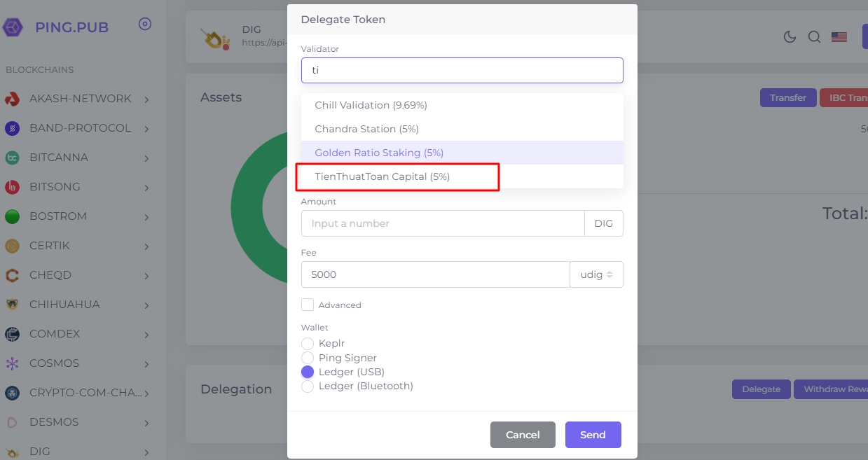Click the Akash Network sidebar icon

click(12, 99)
